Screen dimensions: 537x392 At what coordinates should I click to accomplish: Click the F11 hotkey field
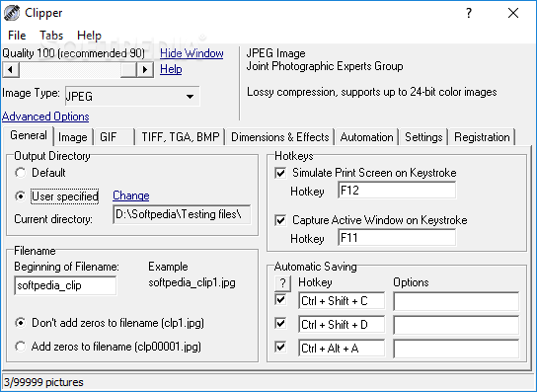(397, 237)
